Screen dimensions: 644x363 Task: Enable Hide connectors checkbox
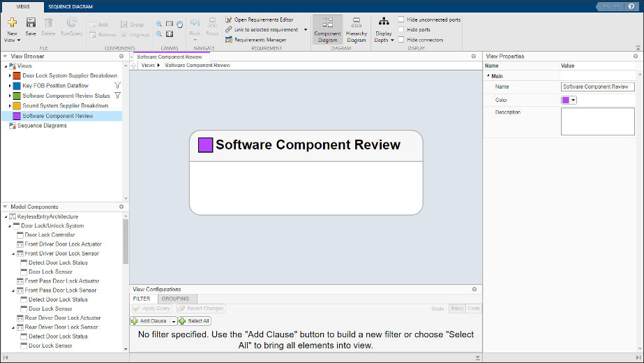401,40
